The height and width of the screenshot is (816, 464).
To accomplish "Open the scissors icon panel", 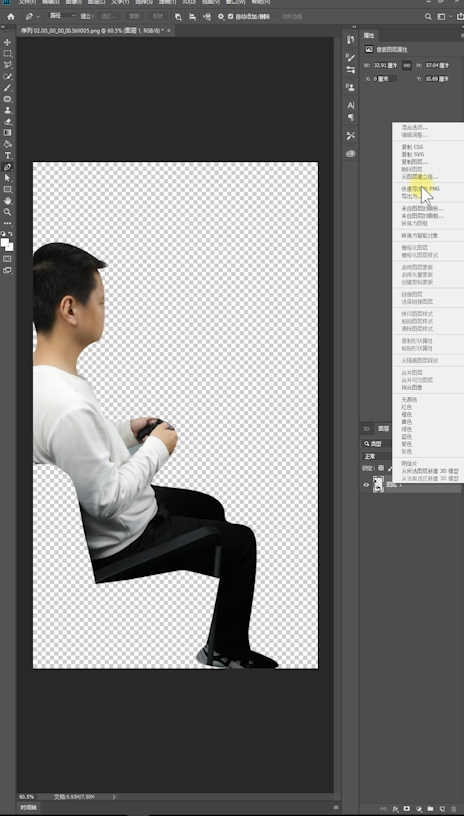I will coord(351,135).
